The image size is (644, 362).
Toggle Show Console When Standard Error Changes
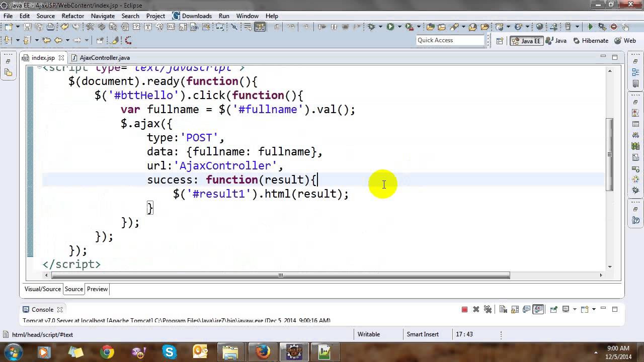pyautogui.click(x=538, y=309)
